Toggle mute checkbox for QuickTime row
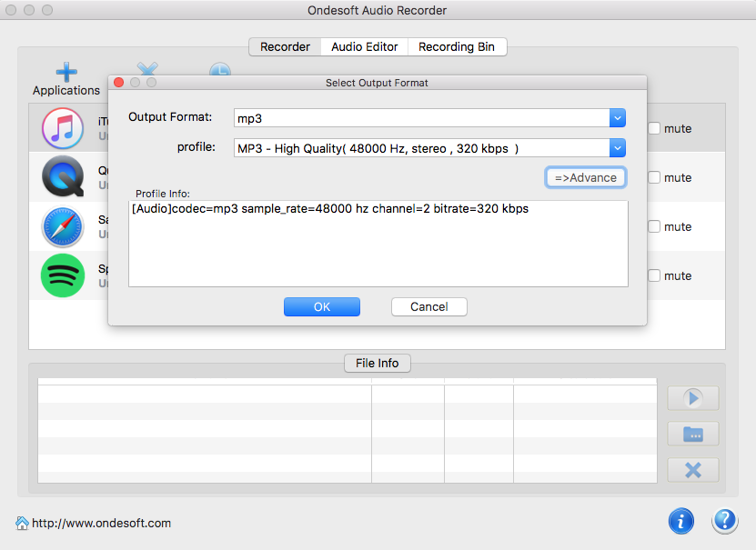This screenshot has height=550, width=756. (x=654, y=177)
